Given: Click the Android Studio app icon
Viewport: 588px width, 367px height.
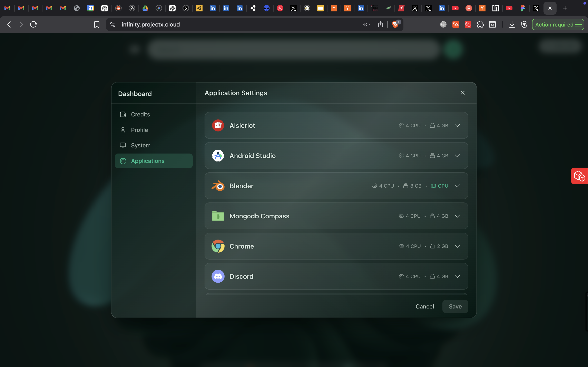Looking at the screenshot, I should point(218,156).
